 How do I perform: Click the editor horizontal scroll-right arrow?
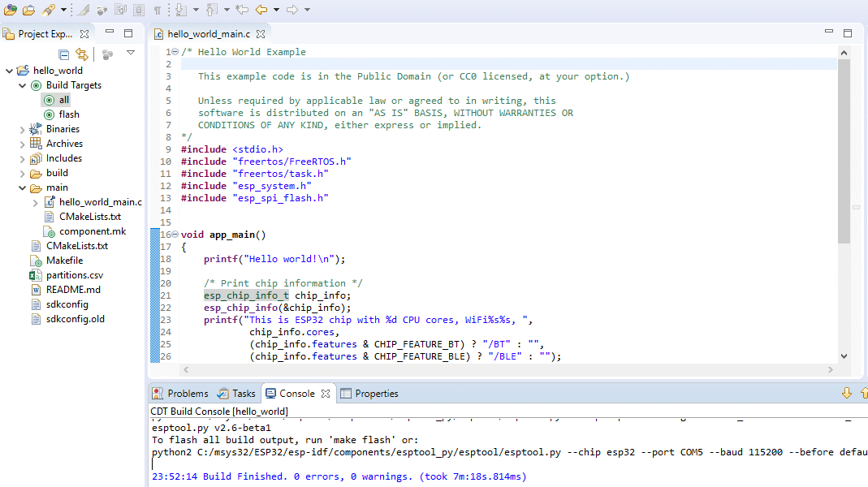830,369
